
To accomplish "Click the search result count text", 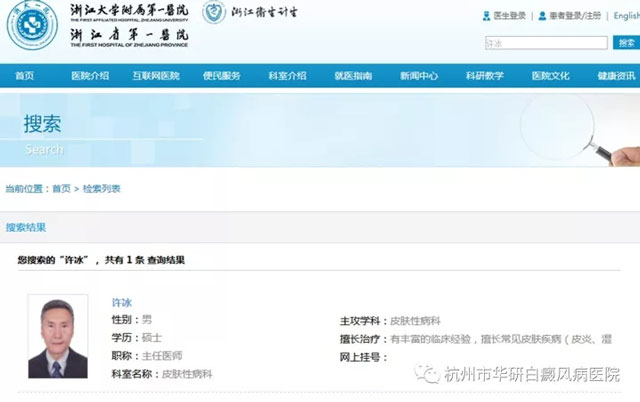I will [x=101, y=260].
